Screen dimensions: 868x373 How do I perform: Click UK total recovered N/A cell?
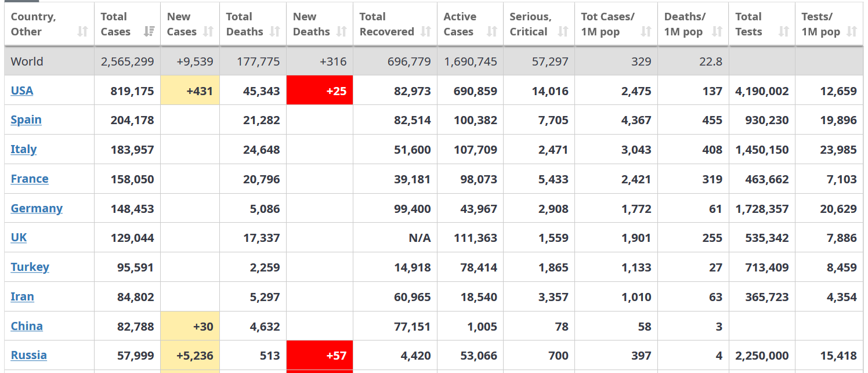click(x=395, y=238)
